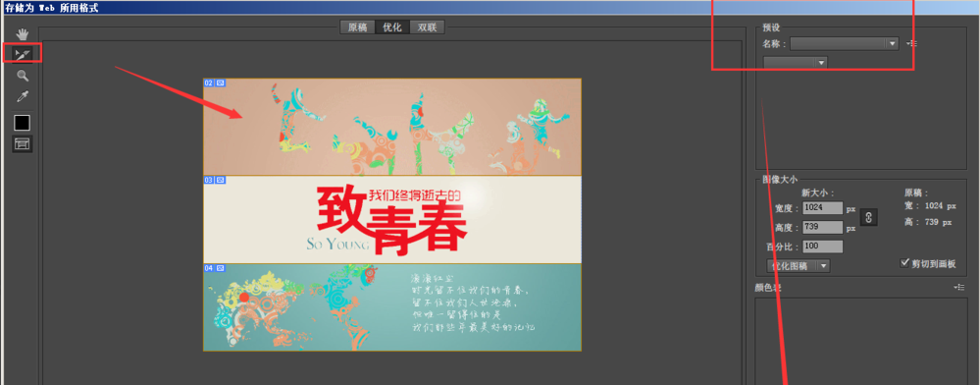The image size is (980, 385).
Task: Click the 高度 height input field
Action: pos(823,227)
